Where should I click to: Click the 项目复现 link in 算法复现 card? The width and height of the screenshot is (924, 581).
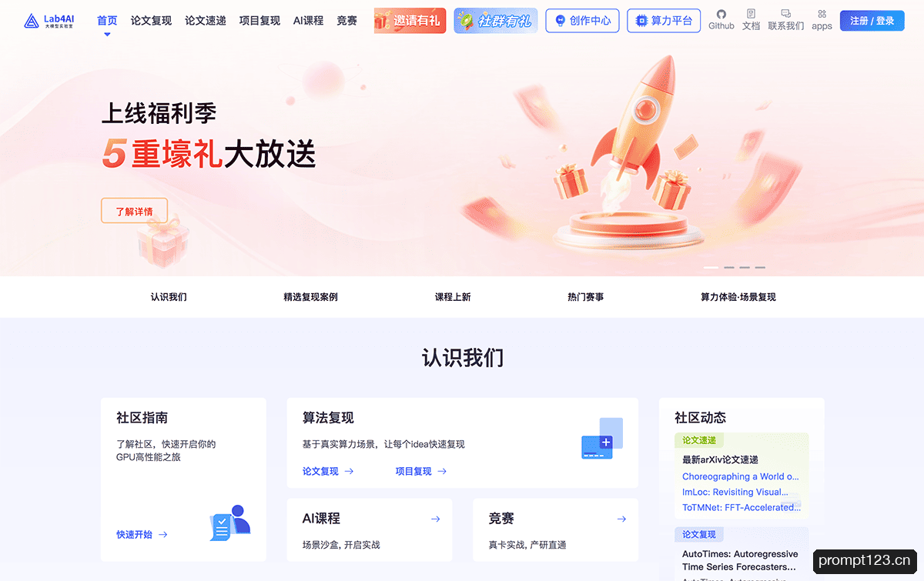[x=421, y=471]
